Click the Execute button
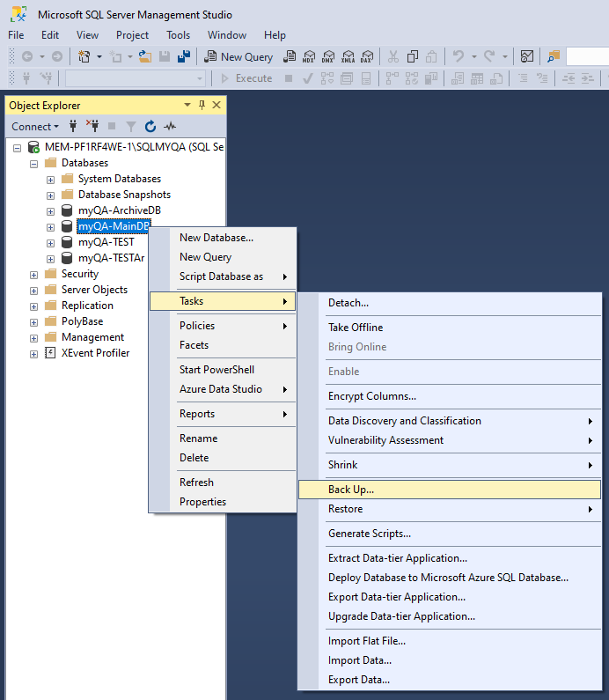The height and width of the screenshot is (700, 609). point(246,78)
